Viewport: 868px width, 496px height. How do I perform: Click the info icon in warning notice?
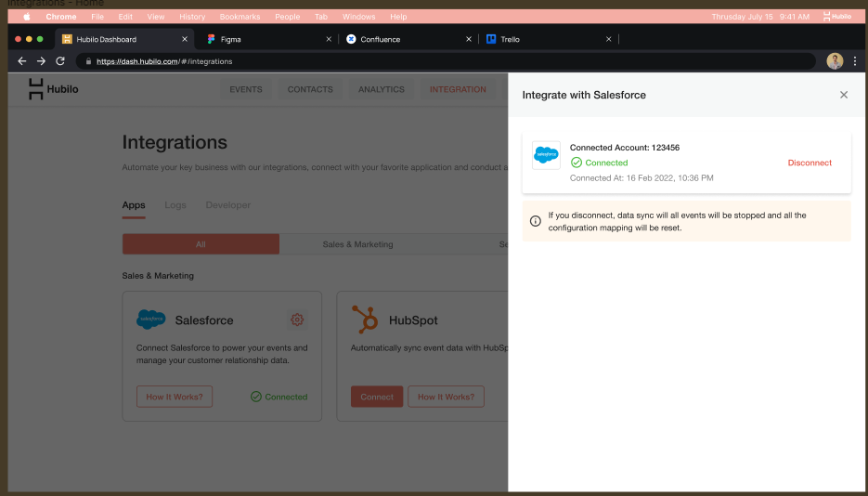click(536, 221)
